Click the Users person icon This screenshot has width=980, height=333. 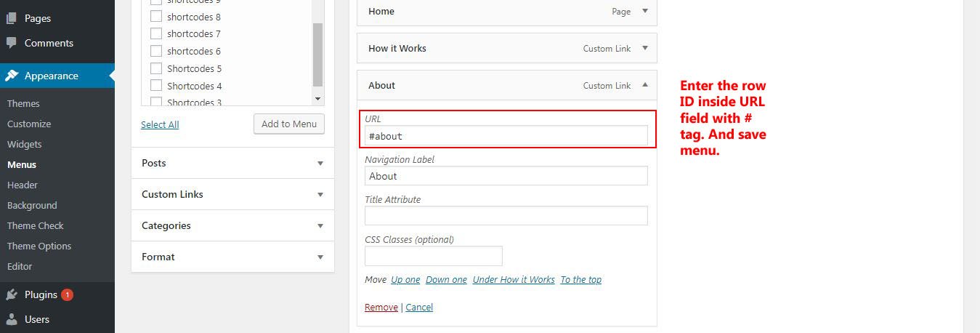click(12, 319)
